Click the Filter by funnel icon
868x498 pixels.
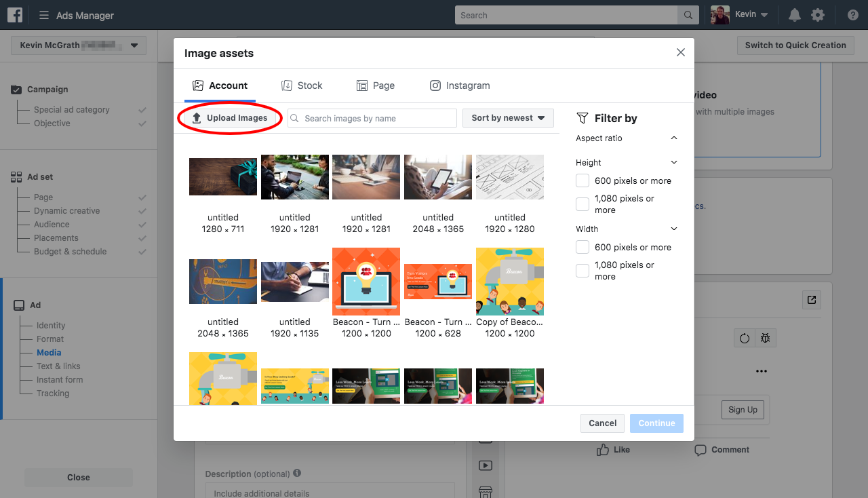(583, 118)
